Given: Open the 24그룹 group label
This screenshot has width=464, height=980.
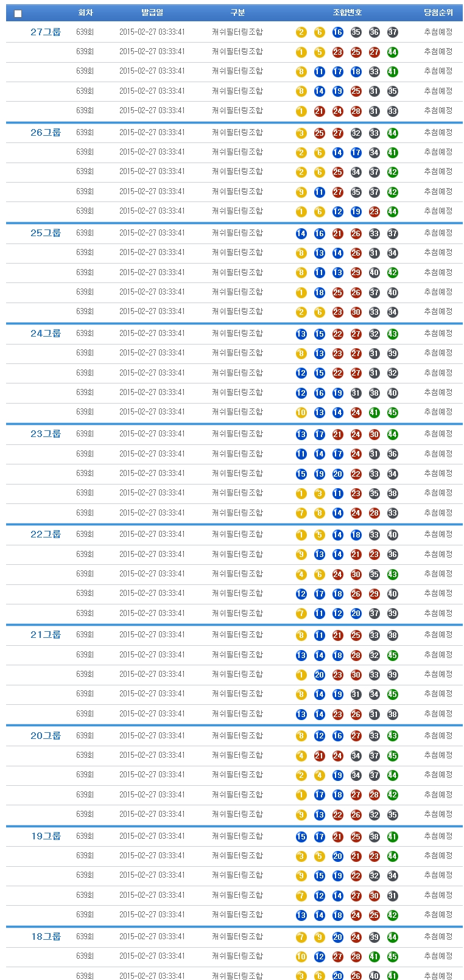Looking at the screenshot, I should coord(46,334).
